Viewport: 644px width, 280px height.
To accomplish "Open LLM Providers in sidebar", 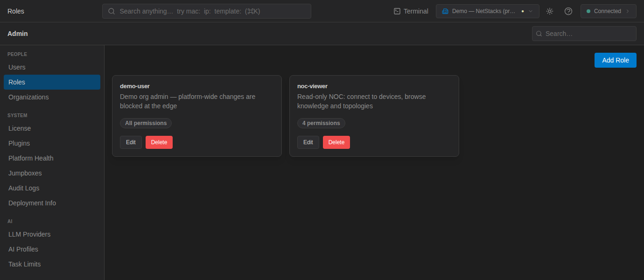I will pos(52,234).
